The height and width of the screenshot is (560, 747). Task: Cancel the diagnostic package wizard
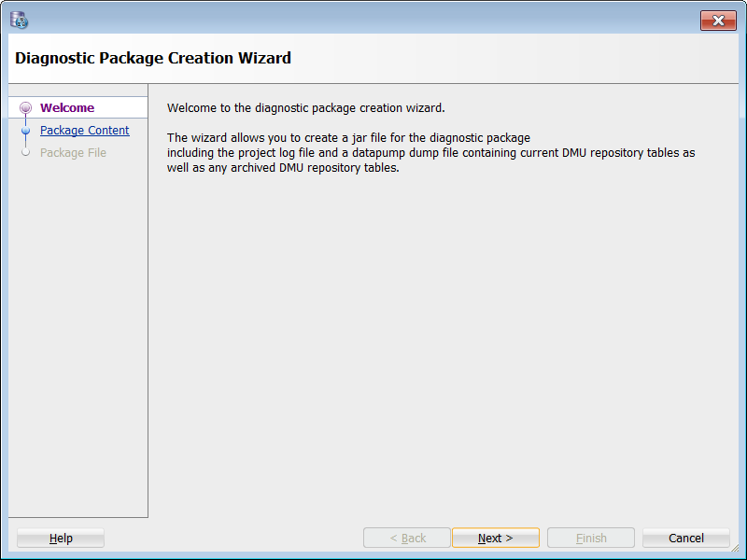point(685,538)
